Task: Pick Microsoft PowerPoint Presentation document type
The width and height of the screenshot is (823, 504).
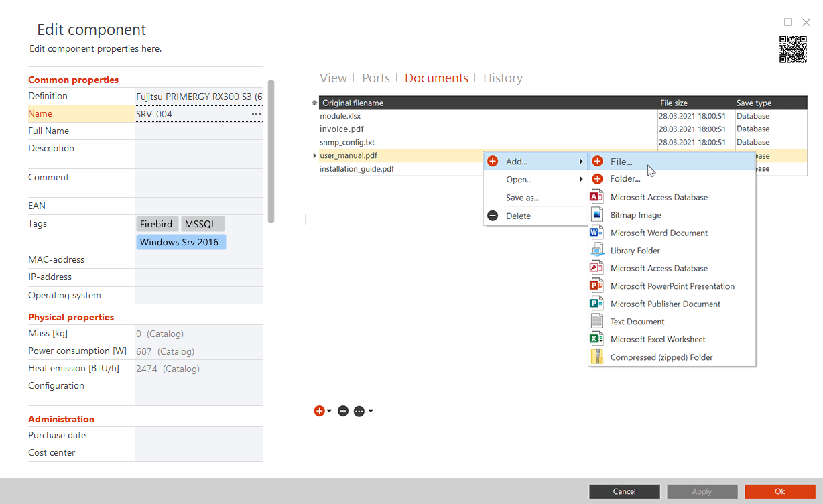Action: pyautogui.click(x=672, y=286)
